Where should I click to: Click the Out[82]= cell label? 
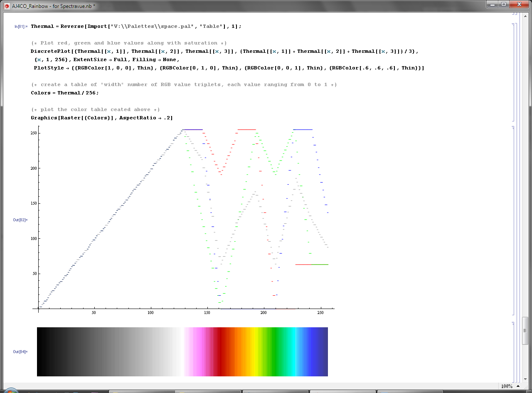(20, 220)
